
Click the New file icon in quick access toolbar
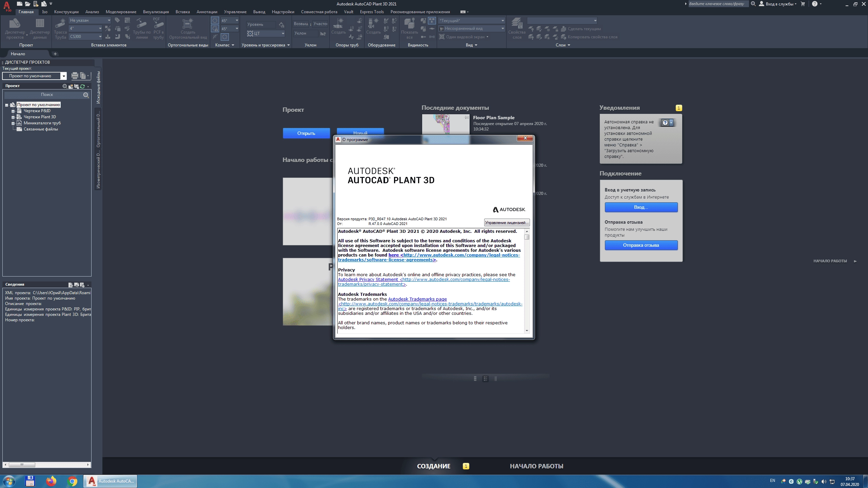click(20, 4)
